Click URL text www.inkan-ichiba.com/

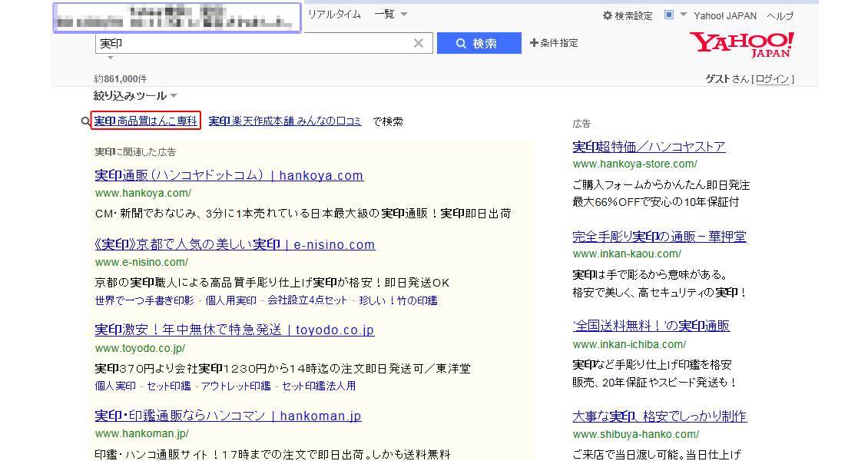coord(629,344)
